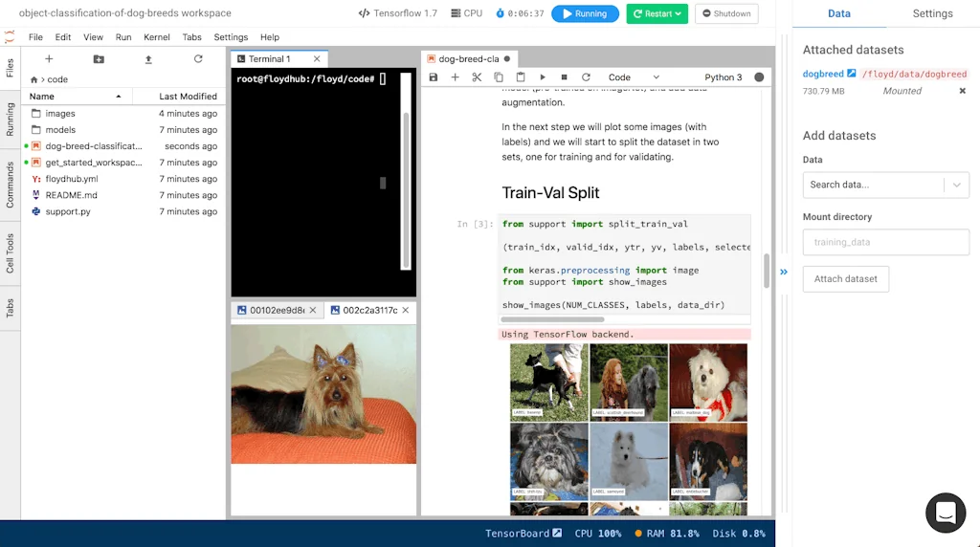Click the Mount directory input field
980x547 pixels.
(x=885, y=242)
